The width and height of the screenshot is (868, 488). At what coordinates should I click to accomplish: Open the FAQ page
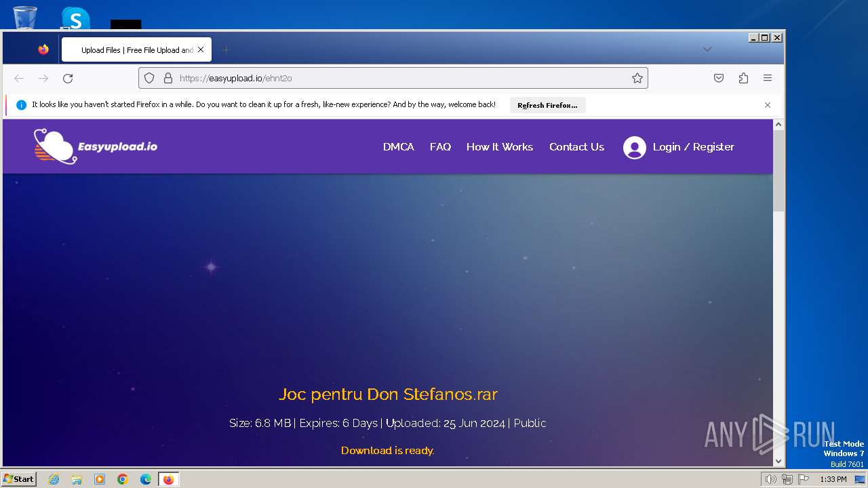[x=440, y=146]
